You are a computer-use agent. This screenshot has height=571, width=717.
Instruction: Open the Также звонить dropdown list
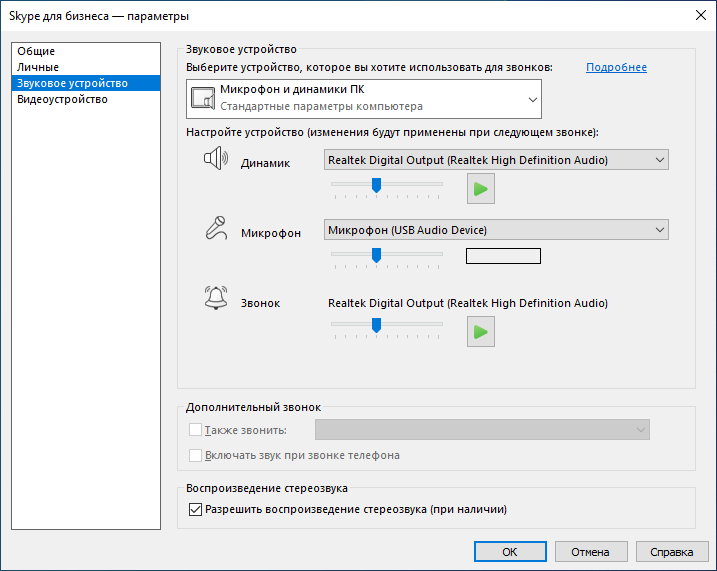point(482,430)
